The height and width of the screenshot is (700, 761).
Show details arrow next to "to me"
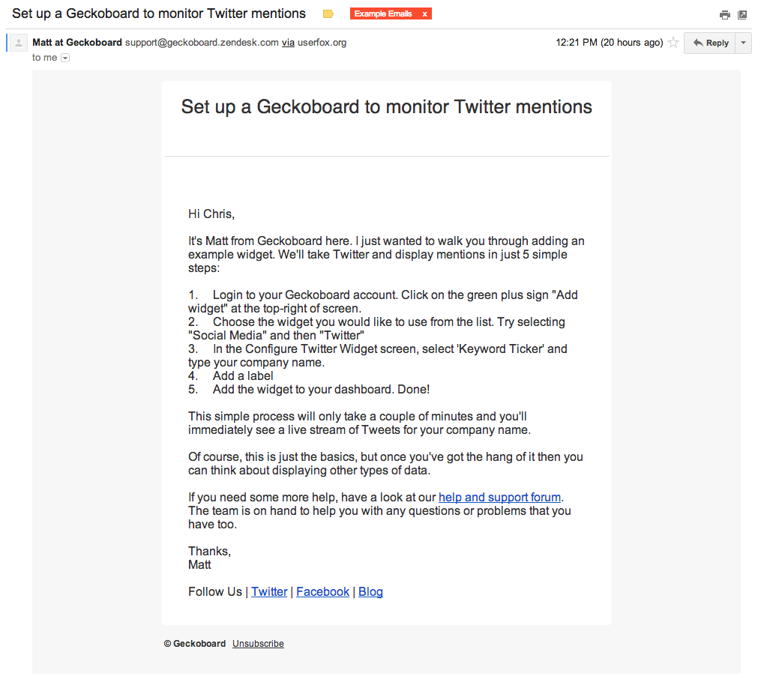(65, 58)
